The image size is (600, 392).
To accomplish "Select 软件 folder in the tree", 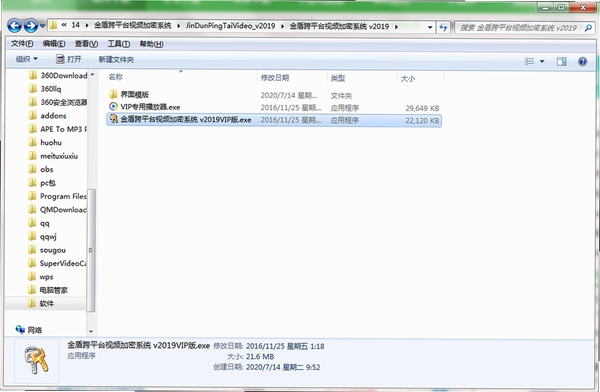I will [41, 304].
